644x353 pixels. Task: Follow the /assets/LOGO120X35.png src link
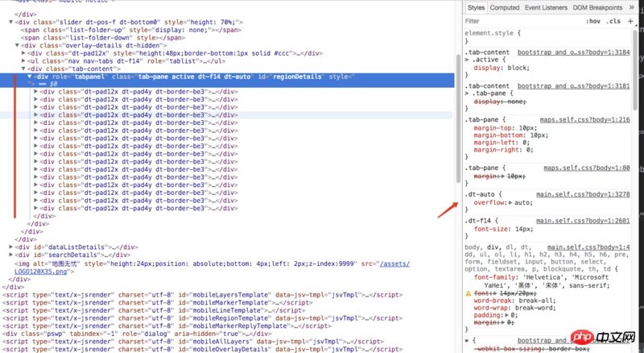394,264
